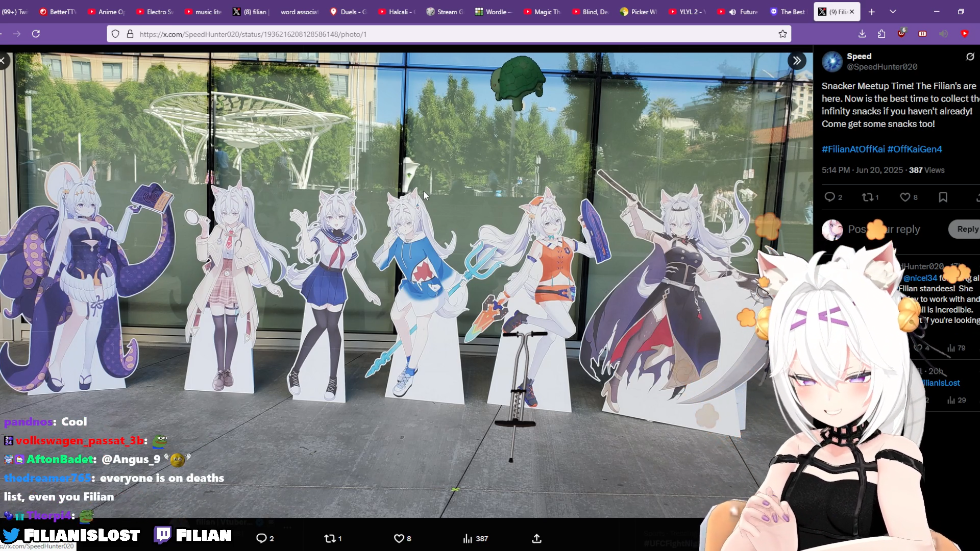Click the Reply button

pos(967,229)
